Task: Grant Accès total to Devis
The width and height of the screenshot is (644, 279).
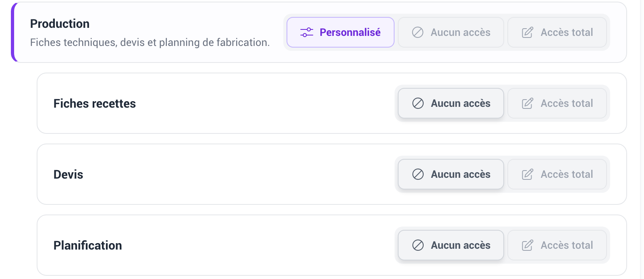Action: click(x=557, y=174)
